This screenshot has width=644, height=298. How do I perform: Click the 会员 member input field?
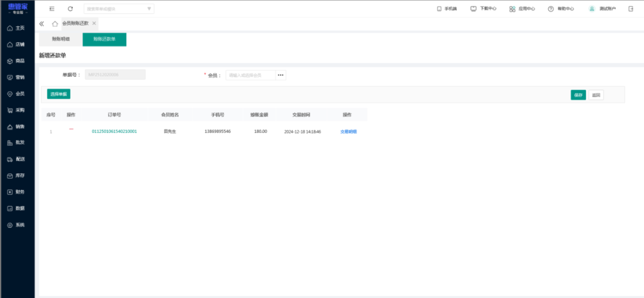[x=250, y=75]
